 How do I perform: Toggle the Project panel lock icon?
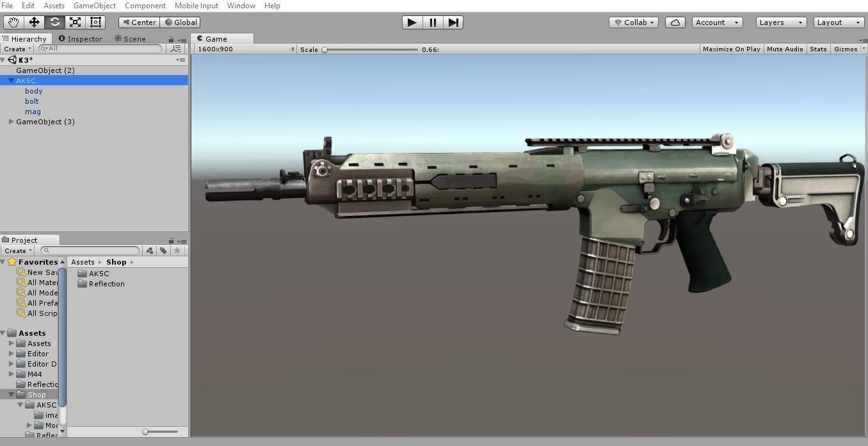click(x=171, y=241)
